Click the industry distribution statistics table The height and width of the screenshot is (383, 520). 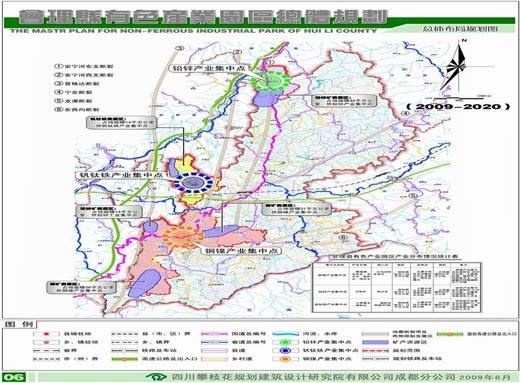(x=397, y=287)
